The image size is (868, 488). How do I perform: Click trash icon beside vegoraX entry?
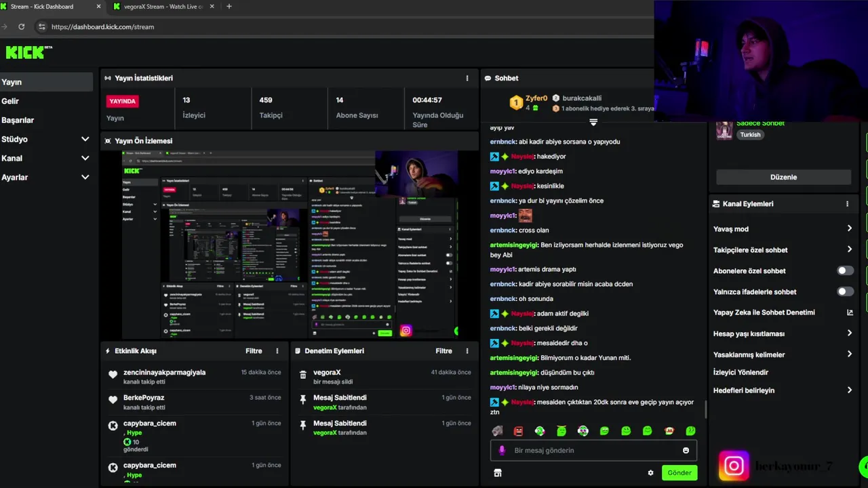(x=303, y=374)
